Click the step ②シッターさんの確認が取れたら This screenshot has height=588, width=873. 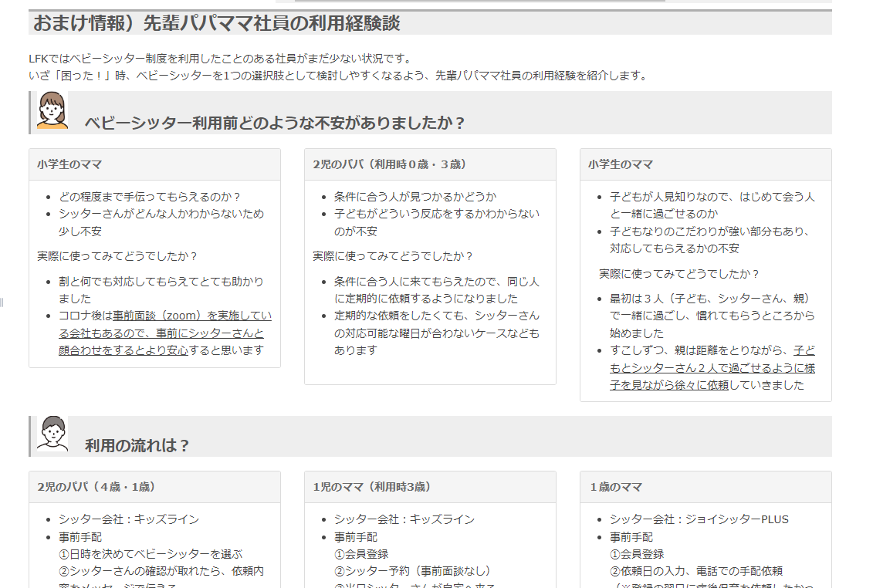(161, 571)
